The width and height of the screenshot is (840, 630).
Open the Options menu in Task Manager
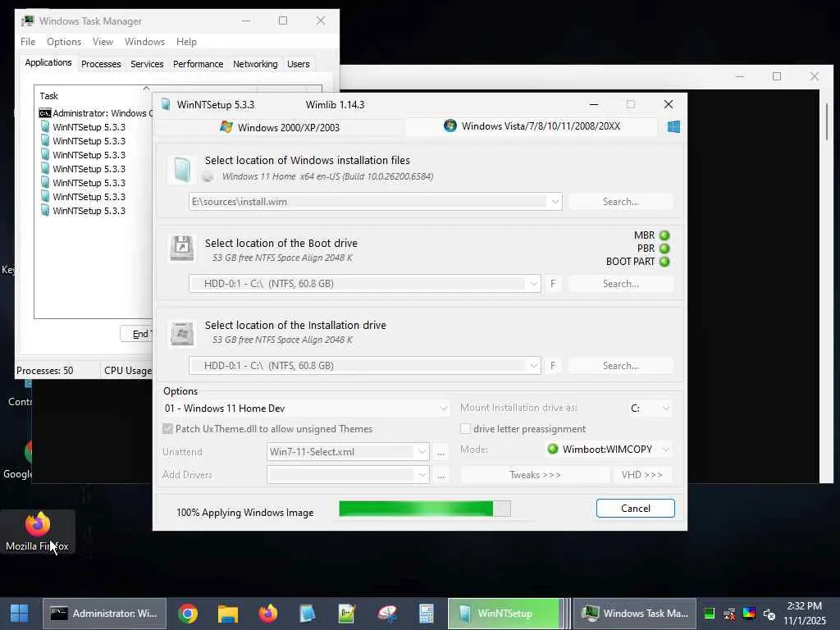[64, 42]
